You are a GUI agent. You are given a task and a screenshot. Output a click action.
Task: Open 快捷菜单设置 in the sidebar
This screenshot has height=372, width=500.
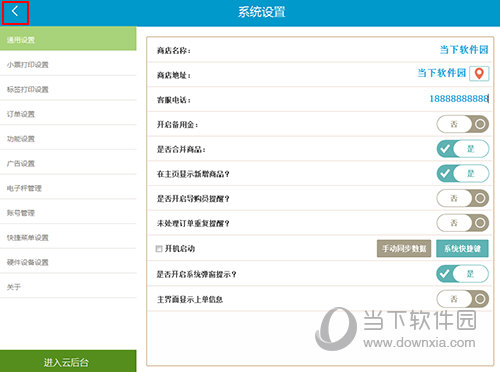click(68, 237)
